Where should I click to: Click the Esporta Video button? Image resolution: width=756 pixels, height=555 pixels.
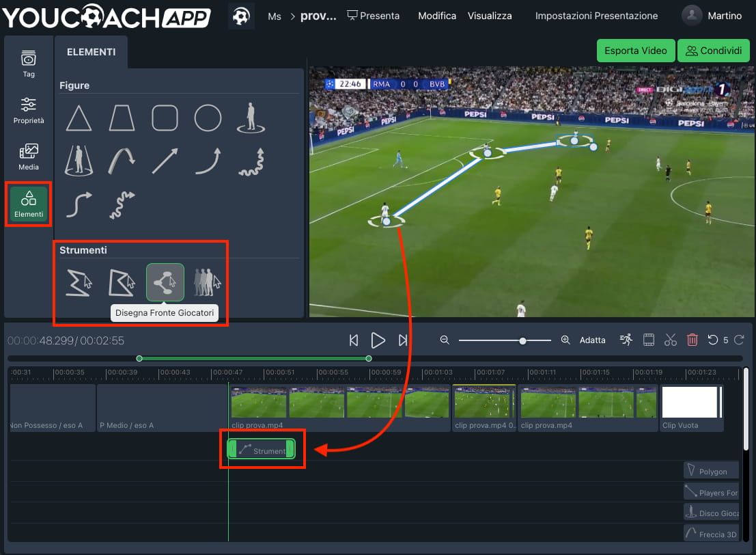635,50
